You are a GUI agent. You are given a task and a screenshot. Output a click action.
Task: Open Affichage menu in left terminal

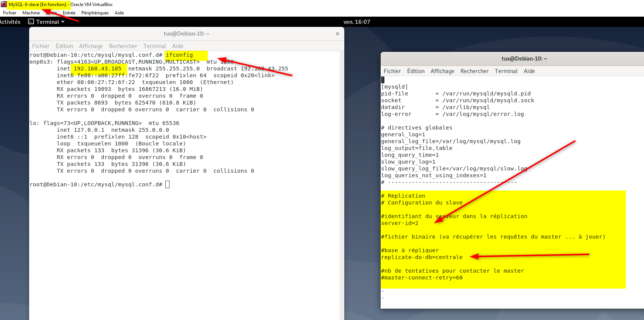91,46
